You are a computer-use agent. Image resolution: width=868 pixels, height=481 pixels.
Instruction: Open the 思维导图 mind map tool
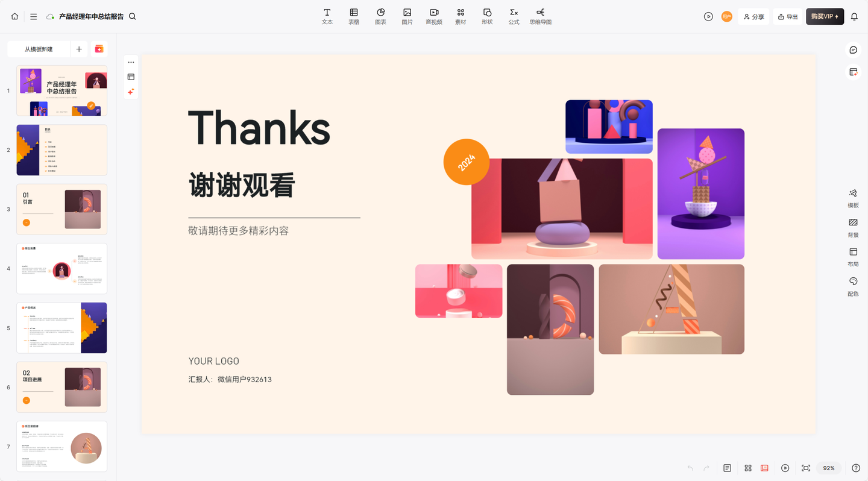click(x=540, y=16)
